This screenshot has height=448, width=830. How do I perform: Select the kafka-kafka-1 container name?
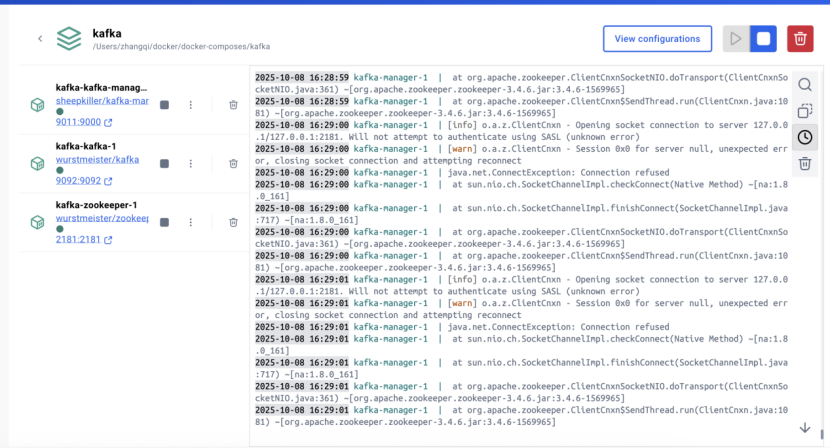coord(86,146)
